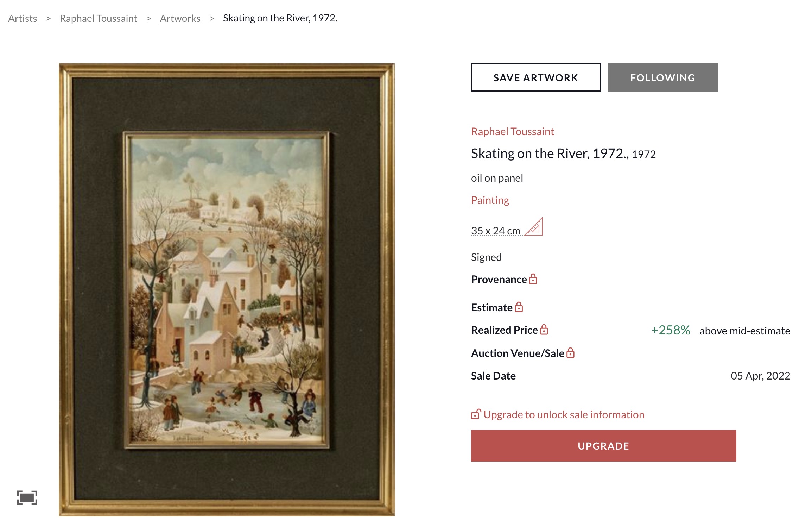Click the red Raphael Toussaint artist name
Viewport: 812px width, 526px height.
[512, 131]
